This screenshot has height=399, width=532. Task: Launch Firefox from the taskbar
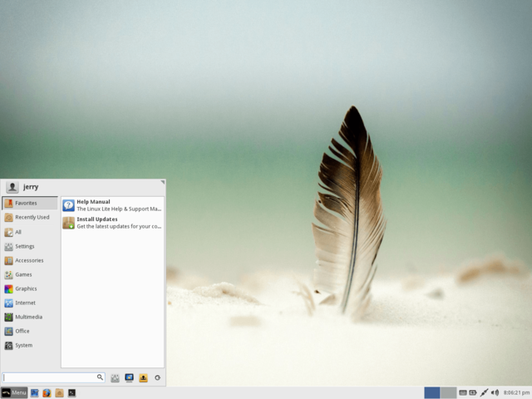47,393
